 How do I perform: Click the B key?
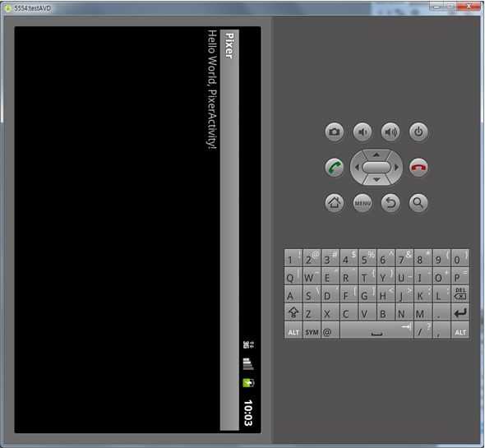386,312
